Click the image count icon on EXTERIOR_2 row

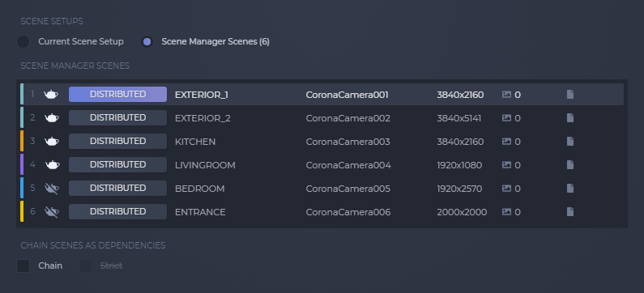click(507, 118)
